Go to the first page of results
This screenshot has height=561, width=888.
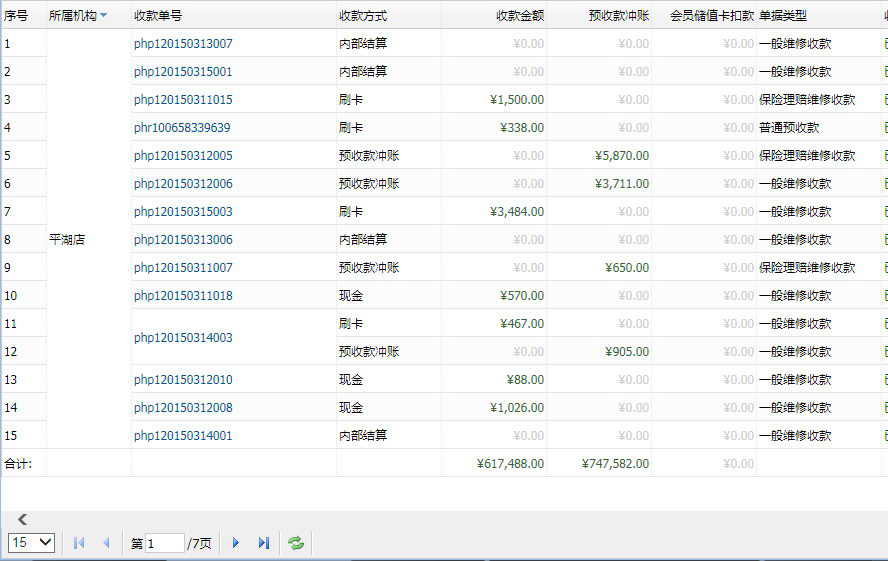click(79, 543)
